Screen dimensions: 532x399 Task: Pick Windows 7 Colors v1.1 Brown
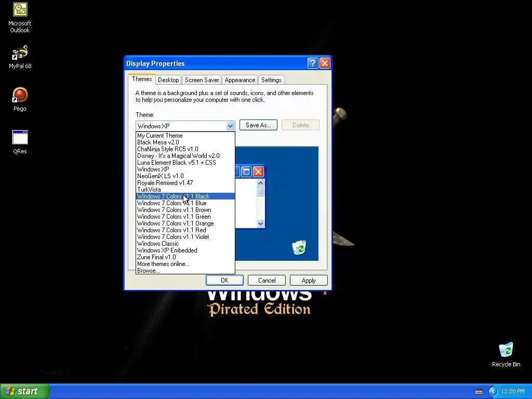[185, 210]
